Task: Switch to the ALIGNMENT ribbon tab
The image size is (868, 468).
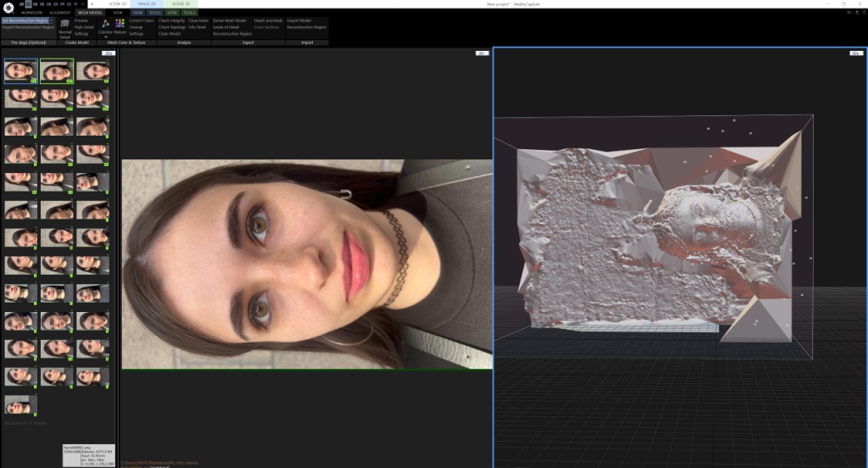Action: click(x=60, y=13)
